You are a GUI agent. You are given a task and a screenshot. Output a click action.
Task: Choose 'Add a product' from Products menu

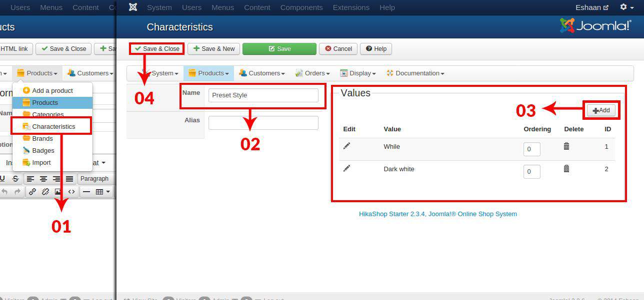pyautogui.click(x=52, y=90)
